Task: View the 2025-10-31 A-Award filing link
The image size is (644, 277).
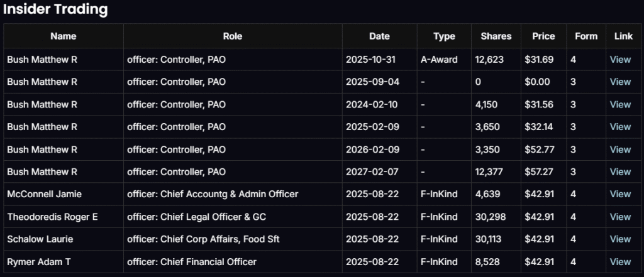Action: pyautogui.click(x=620, y=60)
